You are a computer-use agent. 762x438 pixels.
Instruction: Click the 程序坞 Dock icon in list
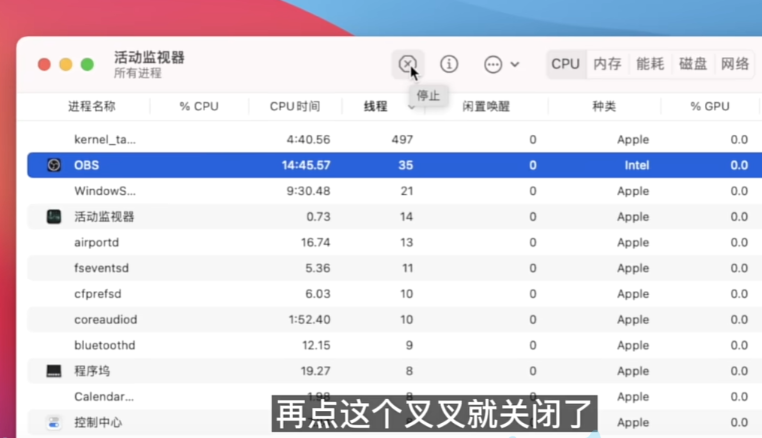(x=54, y=371)
